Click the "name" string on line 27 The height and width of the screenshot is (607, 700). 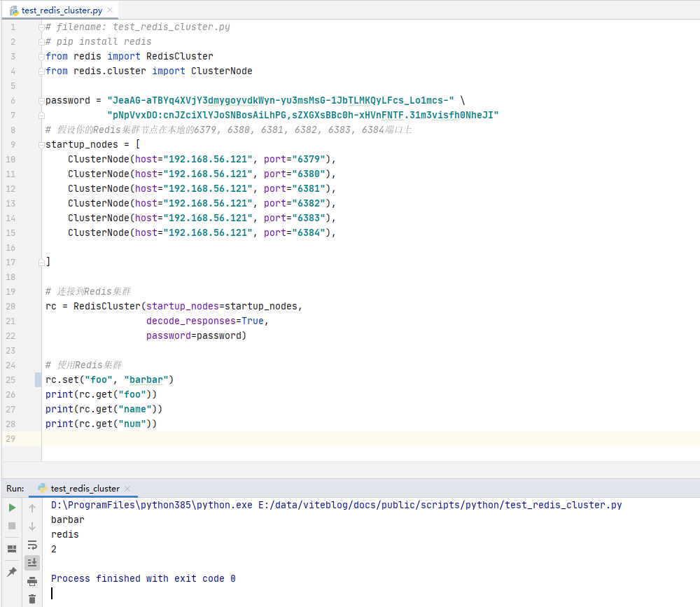[x=135, y=409]
